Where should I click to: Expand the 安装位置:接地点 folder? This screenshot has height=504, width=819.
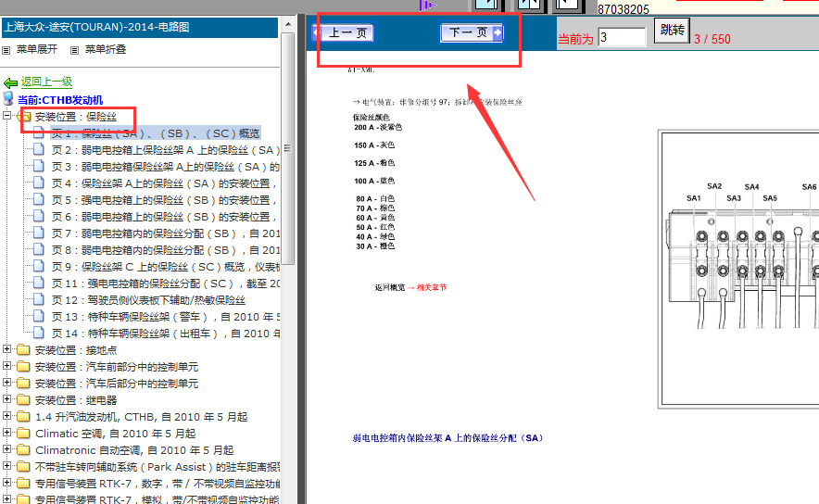coord(6,349)
